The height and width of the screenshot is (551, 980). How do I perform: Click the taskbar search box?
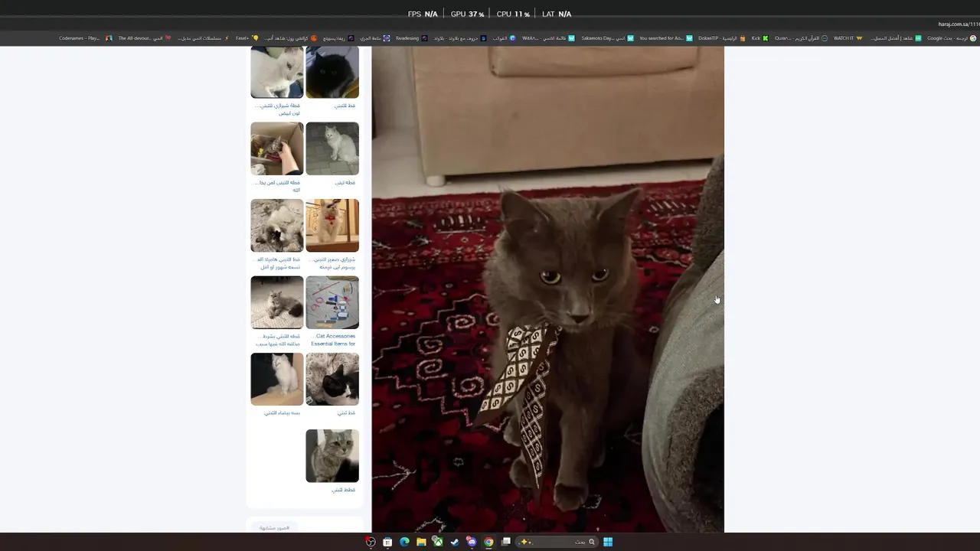click(x=557, y=542)
